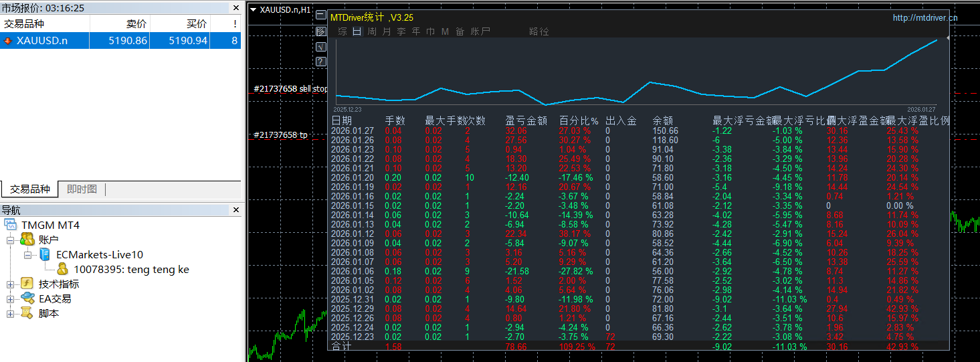Click the 盈亏金额 column header
This screenshot has height=362, width=980.
click(526, 121)
